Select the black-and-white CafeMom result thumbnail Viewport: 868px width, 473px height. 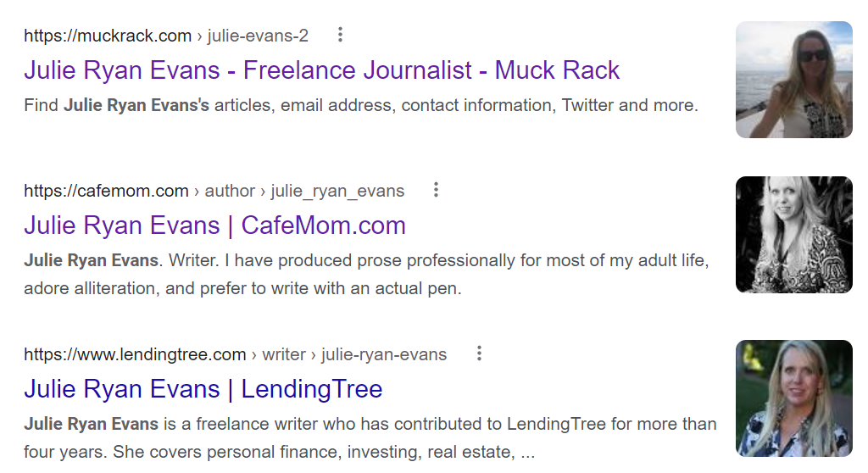(x=793, y=235)
